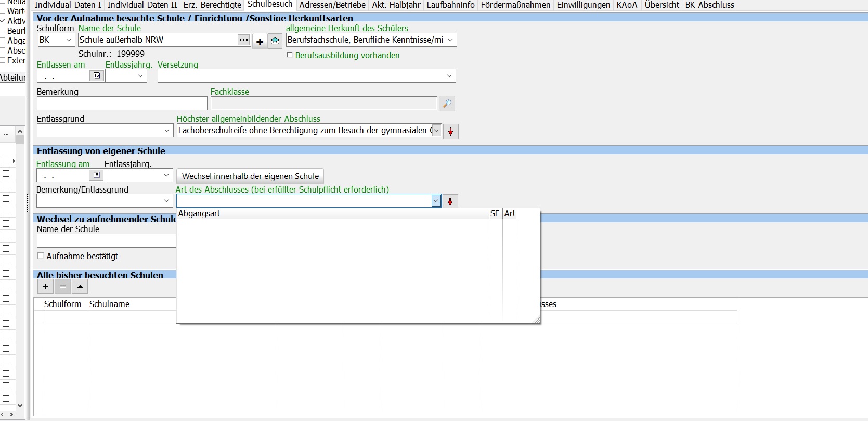Image resolution: width=868 pixels, height=421 pixels.
Task: Toggle the Abga filter checkbox
Action: pos(3,41)
